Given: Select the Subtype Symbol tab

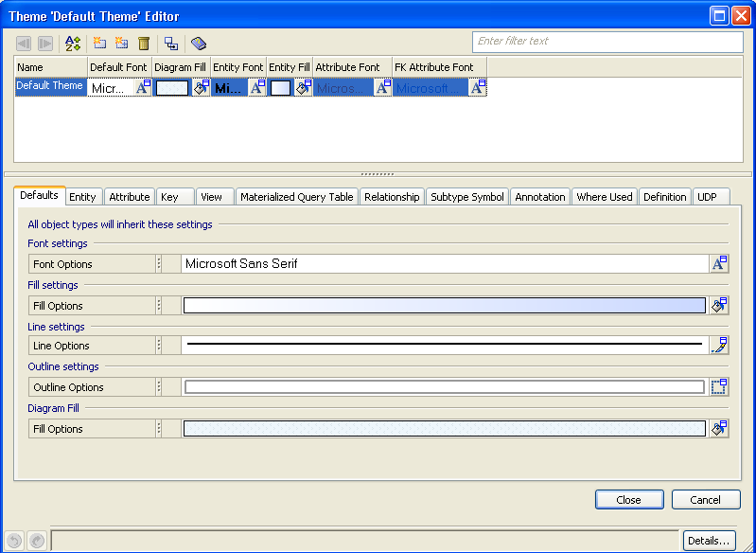Looking at the screenshot, I should (x=466, y=197).
